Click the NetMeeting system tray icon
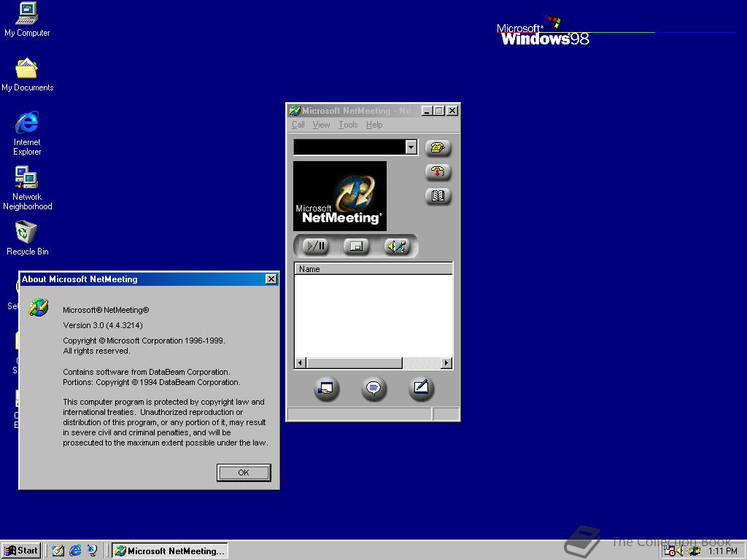The image size is (747, 560). pyautogui.click(x=694, y=551)
